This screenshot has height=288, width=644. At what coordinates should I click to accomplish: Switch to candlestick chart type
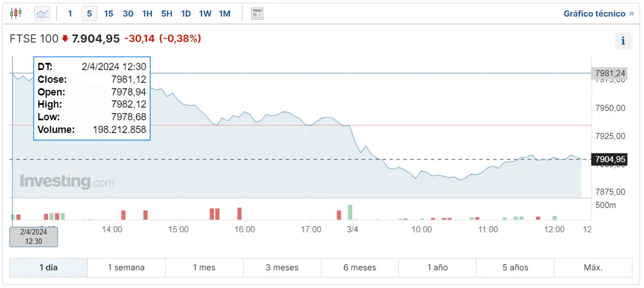tap(16, 13)
